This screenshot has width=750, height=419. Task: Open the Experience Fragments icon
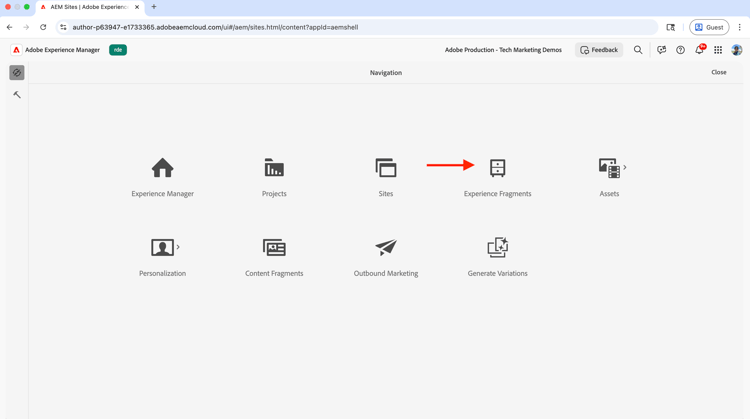tap(497, 168)
